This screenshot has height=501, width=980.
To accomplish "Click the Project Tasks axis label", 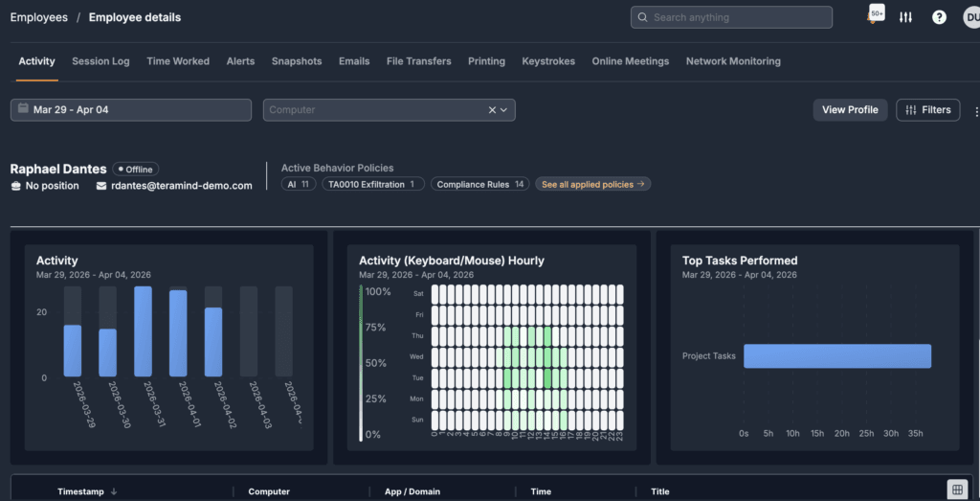I will 709,356.
